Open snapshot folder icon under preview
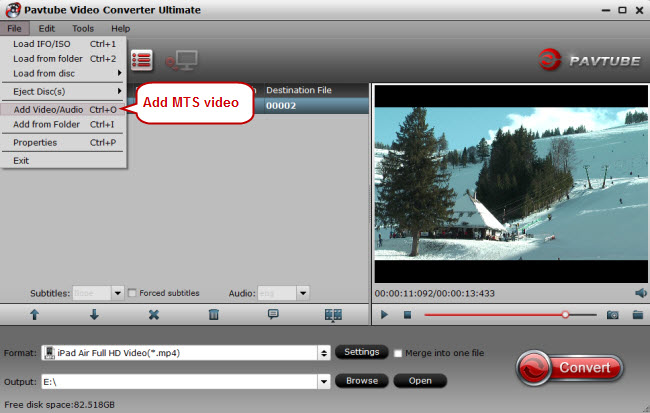 coord(638,315)
